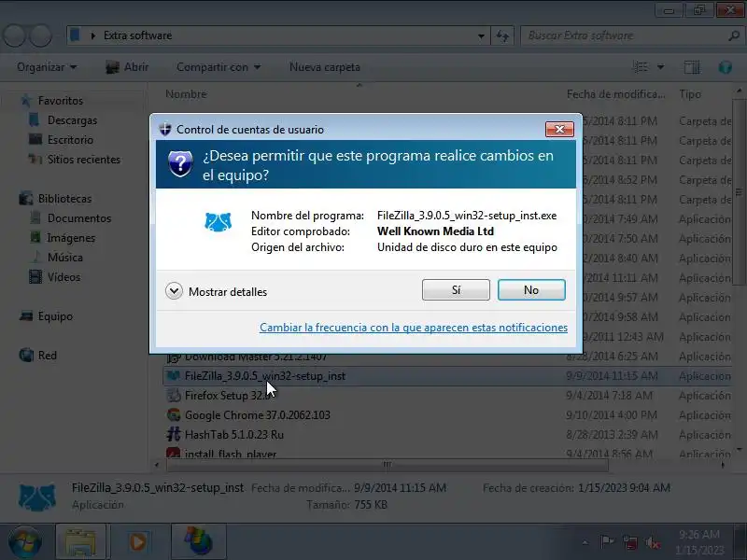Screen dimensions: 747x560
Task: Expand Mostrar detalles chevron
Action: (174, 291)
